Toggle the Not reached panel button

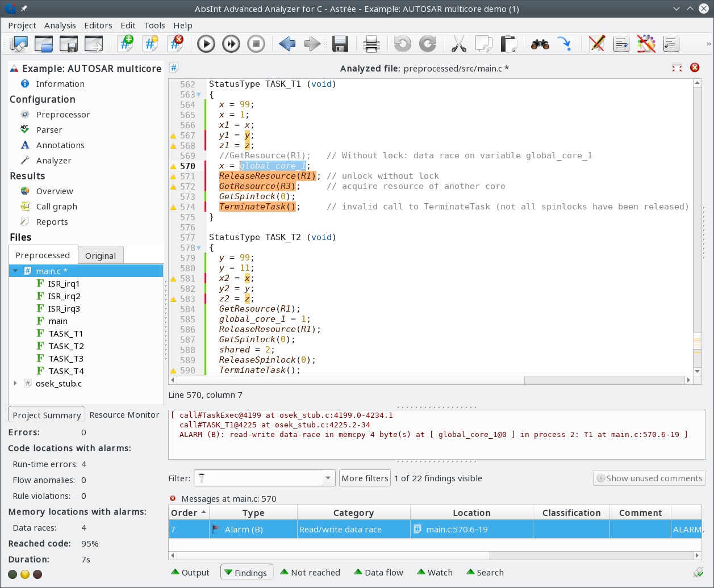[310, 572]
